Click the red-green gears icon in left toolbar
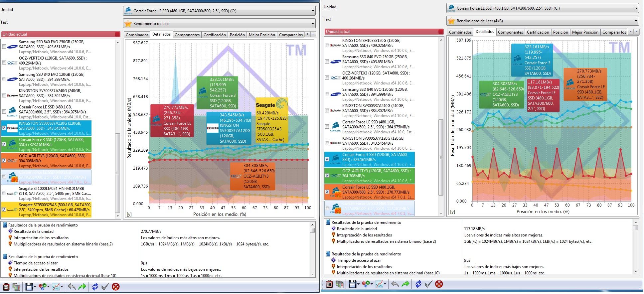 (42, 286)
